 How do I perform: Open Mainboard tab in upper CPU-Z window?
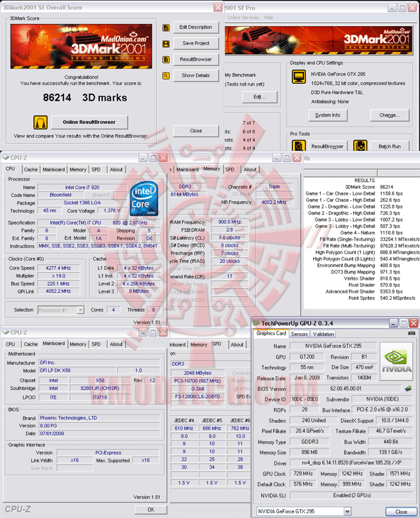pos(54,170)
